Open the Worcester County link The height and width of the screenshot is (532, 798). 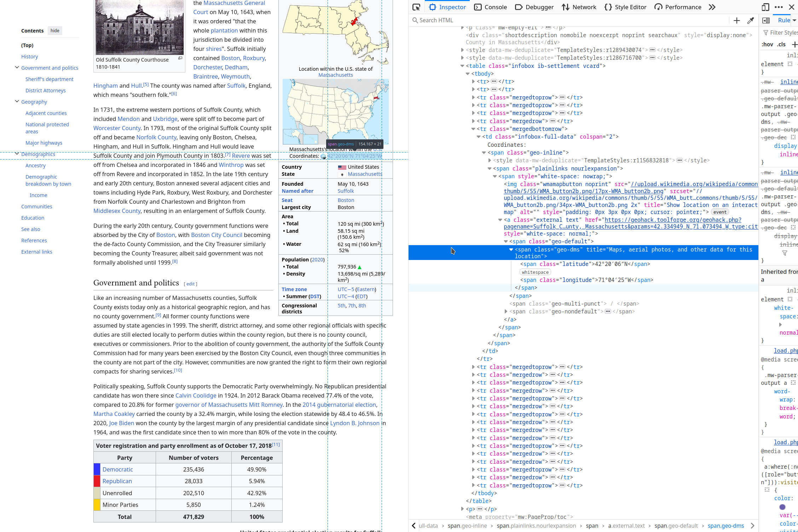[117, 128]
